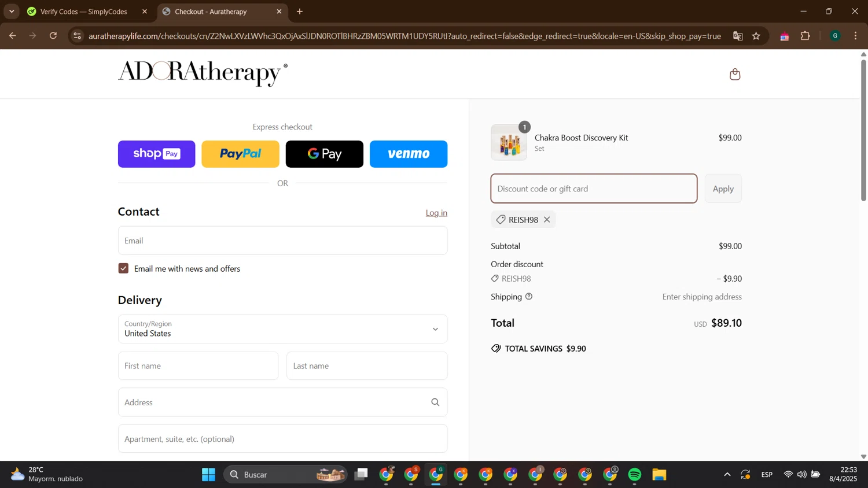Pay with Google Pay button

(x=325, y=154)
